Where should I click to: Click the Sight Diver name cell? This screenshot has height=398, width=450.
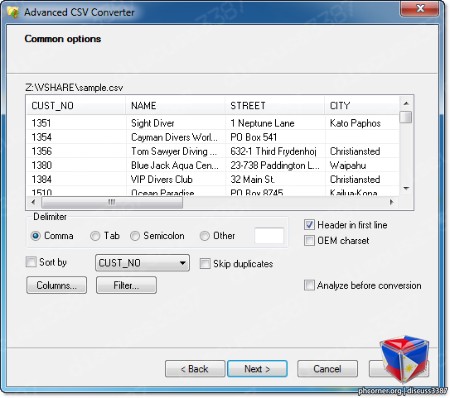point(176,123)
